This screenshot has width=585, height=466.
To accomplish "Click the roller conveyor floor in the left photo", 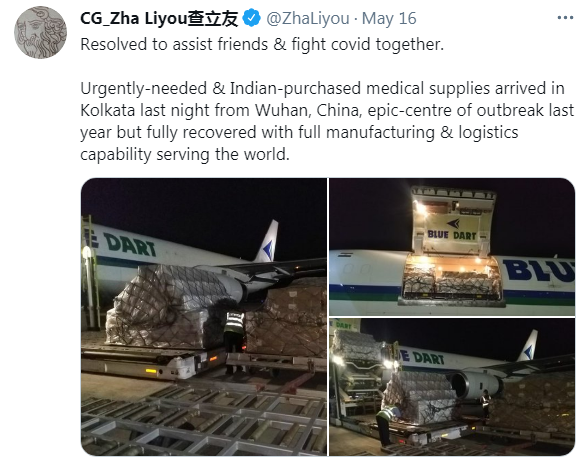I will point(204,420).
